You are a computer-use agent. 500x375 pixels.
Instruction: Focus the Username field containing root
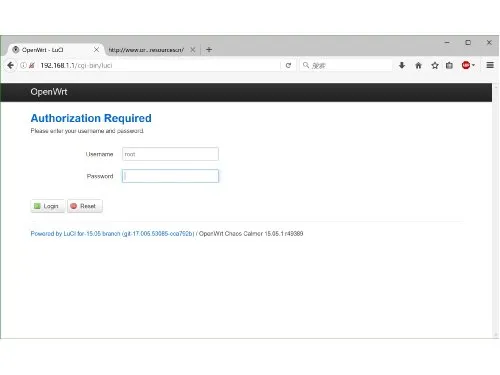click(x=170, y=154)
